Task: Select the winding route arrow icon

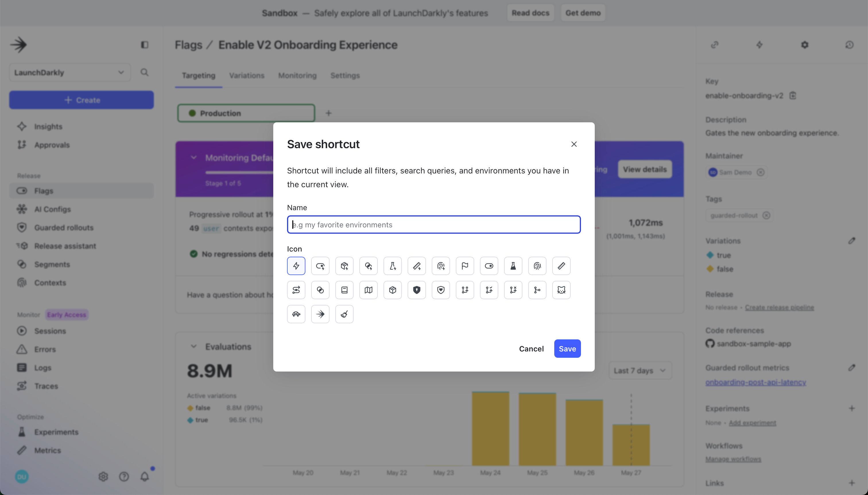Action: coord(296,290)
